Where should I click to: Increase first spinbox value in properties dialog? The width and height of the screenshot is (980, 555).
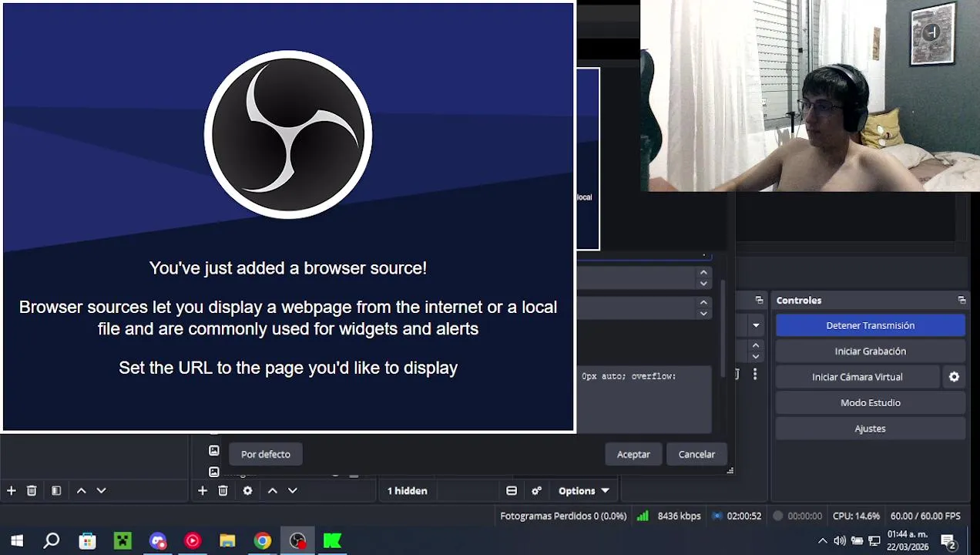point(703,272)
